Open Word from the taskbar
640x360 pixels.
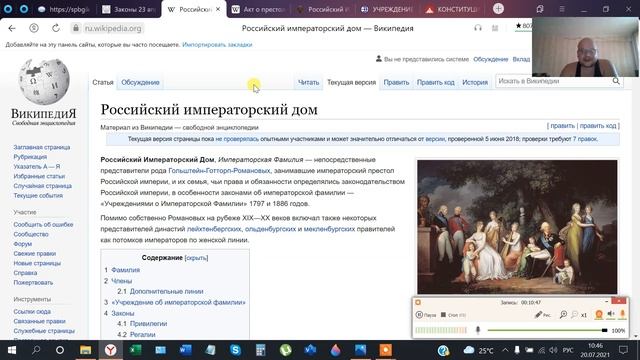point(185,350)
